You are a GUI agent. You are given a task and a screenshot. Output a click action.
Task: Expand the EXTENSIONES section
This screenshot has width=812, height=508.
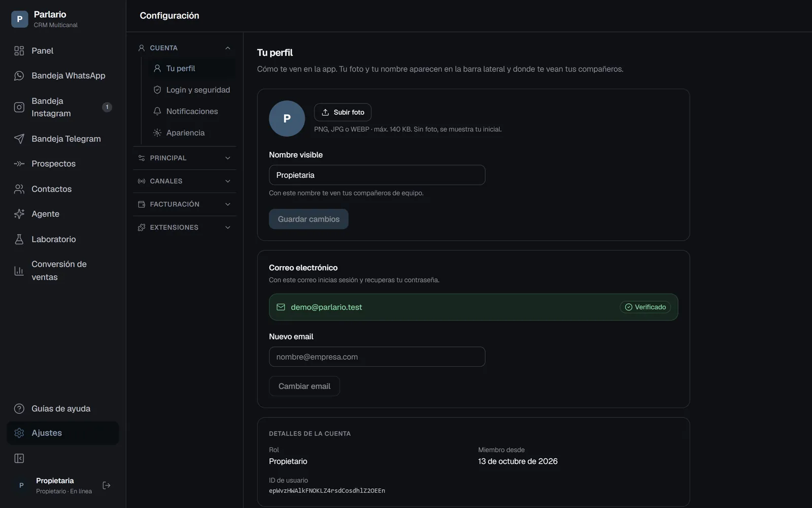click(184, 228)
